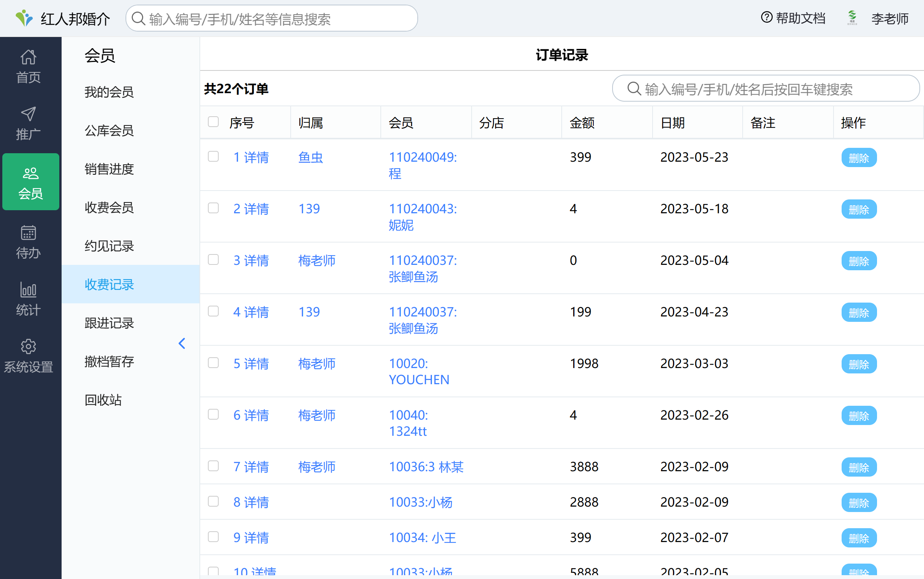Check the checkbox for order row 8
This screenshot has height=579, width=924.
tap(213, 502)
